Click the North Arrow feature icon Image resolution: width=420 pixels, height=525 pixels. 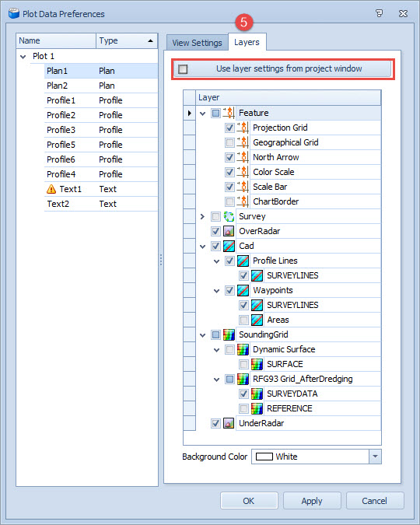[243, 157]
